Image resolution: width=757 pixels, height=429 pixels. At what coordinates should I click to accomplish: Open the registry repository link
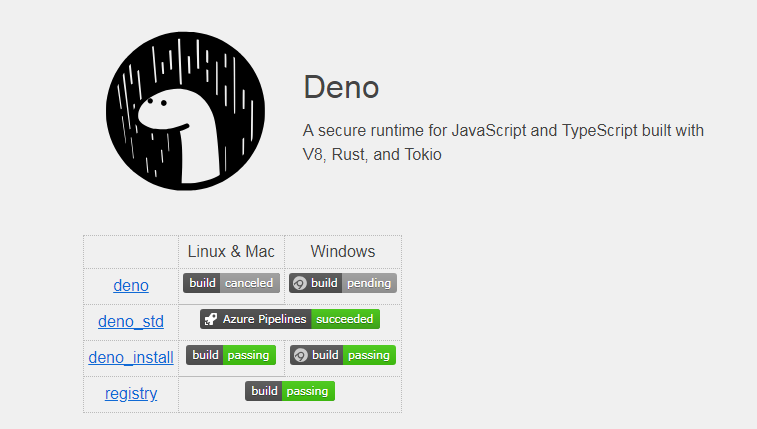click(131, 393)
